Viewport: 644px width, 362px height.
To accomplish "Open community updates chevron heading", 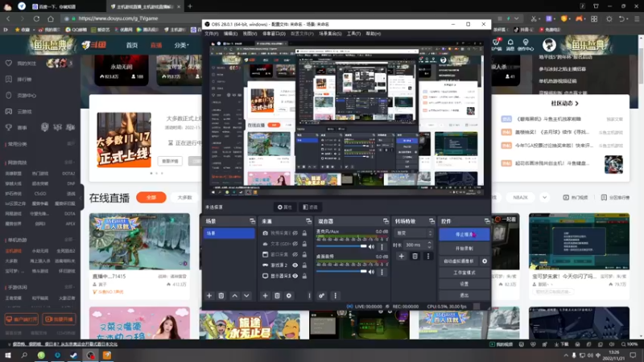I will [564, 104].
